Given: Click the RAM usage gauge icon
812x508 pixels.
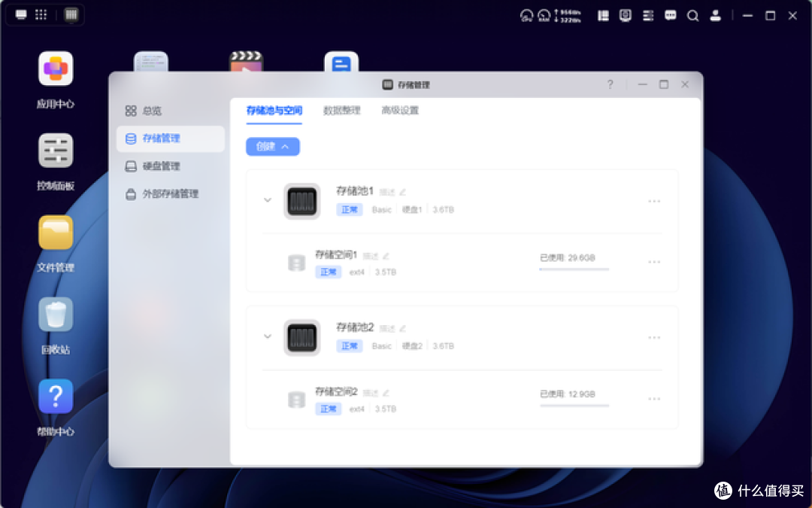Looking at the screenshot, I should (x=544, y=16).
